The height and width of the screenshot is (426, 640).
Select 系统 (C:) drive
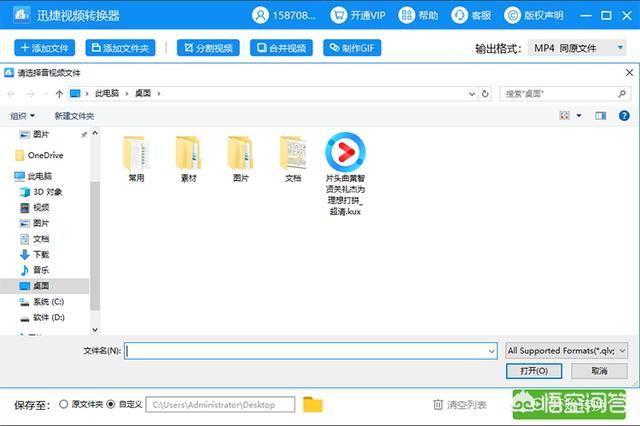42,302
